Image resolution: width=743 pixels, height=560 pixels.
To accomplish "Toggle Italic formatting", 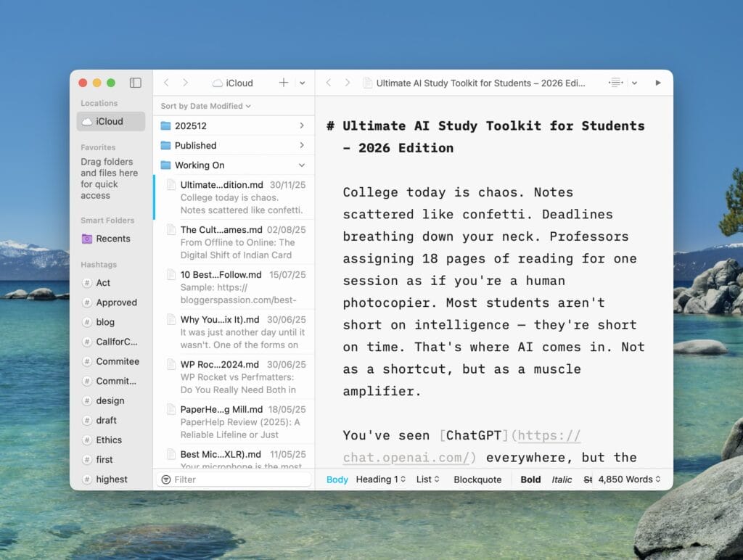I will [562, 479].
